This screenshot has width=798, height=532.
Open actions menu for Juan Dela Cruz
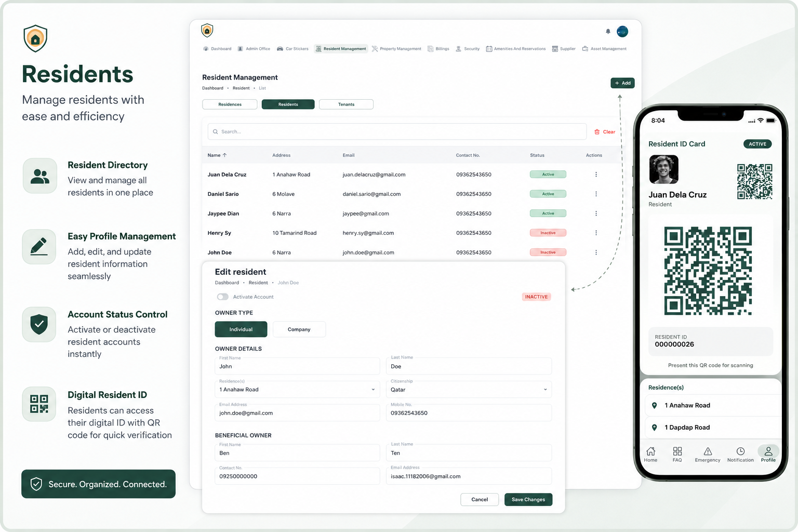[x=596, y=175]
